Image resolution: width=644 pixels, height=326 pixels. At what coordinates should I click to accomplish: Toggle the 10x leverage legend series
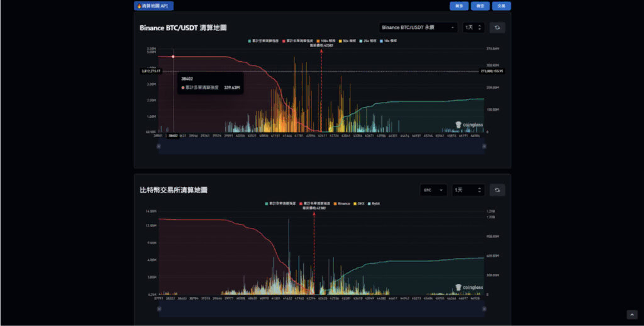[x=389, y=40]
